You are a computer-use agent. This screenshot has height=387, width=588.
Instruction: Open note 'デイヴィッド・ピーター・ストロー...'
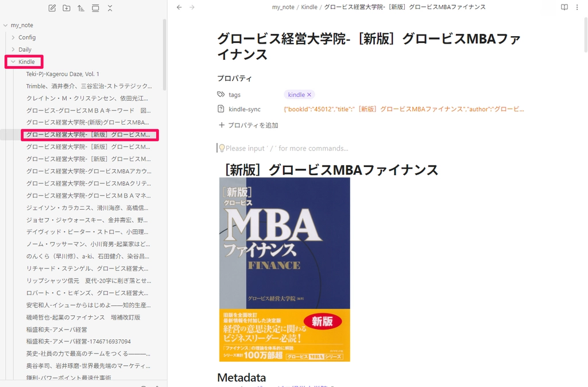click(87, 232)
